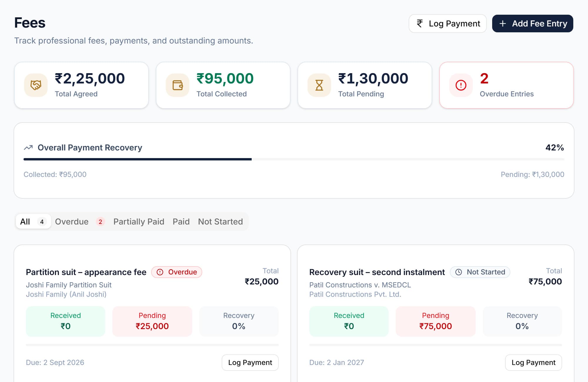
Task: Click the wallet icon on Total Collected card
Action: (x=178, y=85)
